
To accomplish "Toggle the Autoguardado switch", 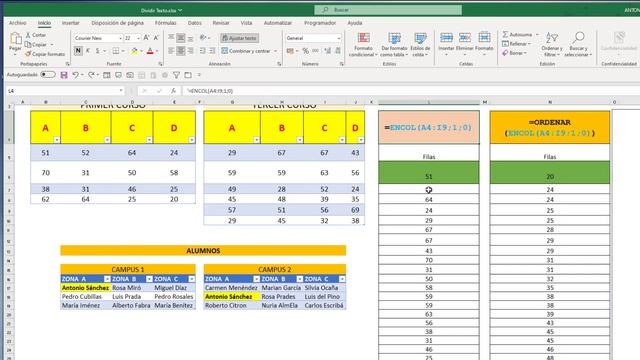I will [48, 75].
